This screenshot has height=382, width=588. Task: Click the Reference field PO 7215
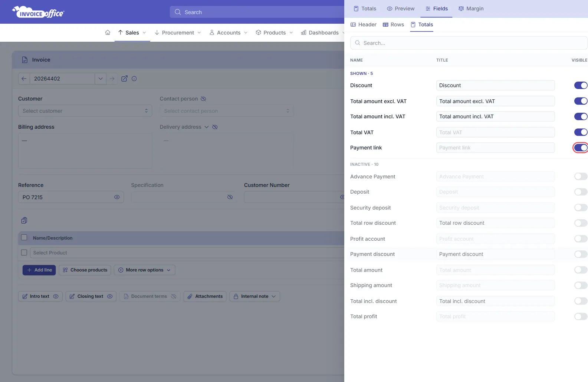(x=71, y=197)
